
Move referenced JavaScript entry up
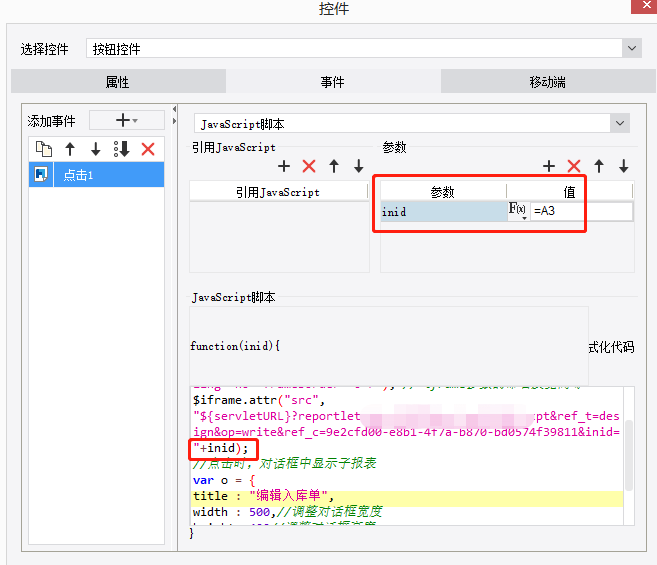[x=334, y=166]
